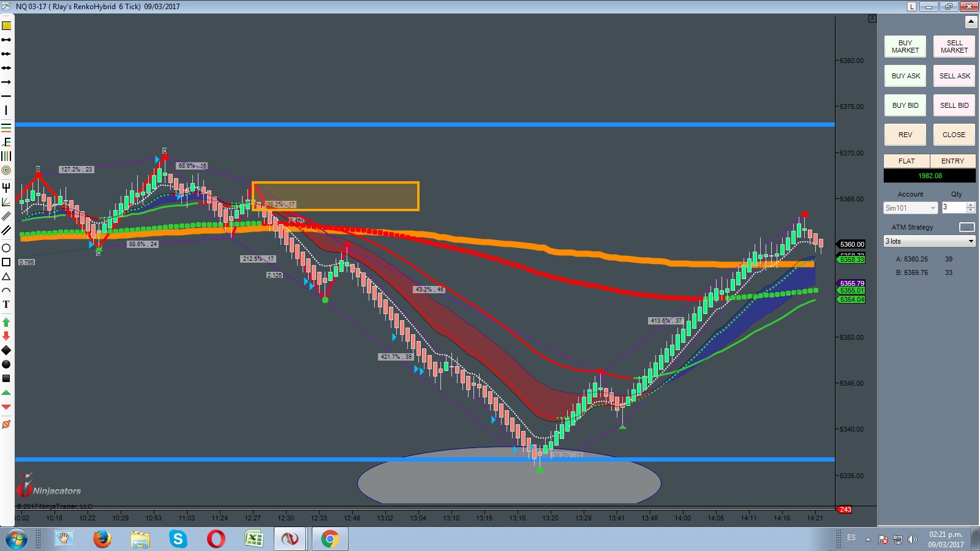Select the Gann Fan tool
The height and width of the screenshot is (551, 980).
click(6, 201)
